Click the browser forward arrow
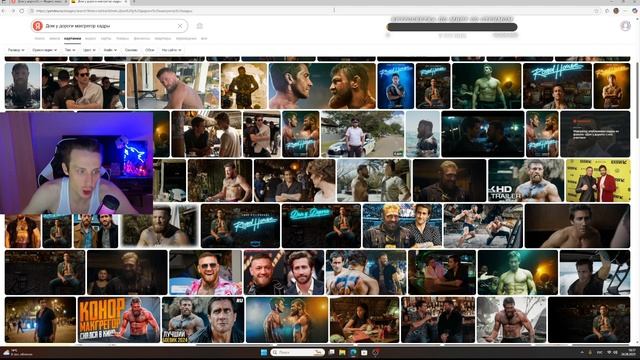The image size is (640, 360). pyautogui.click(x=13, y=11)
